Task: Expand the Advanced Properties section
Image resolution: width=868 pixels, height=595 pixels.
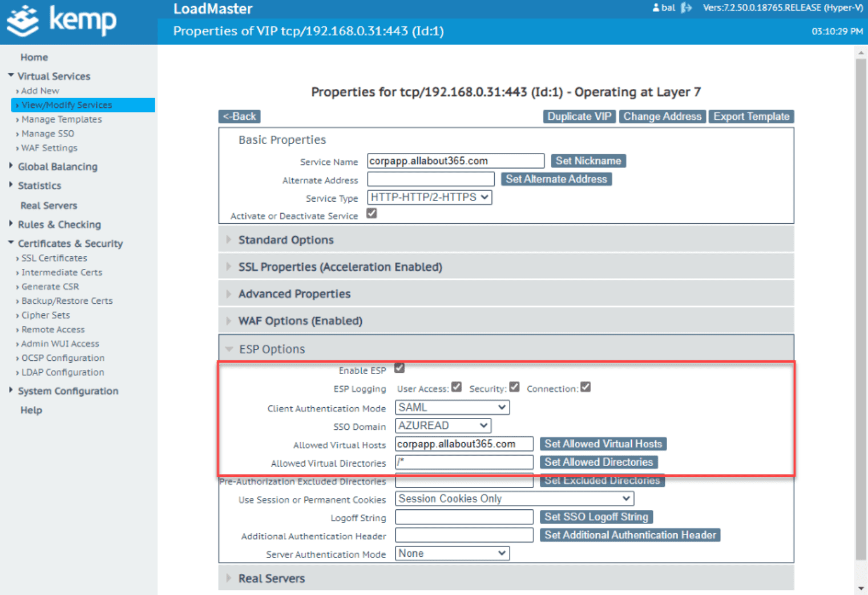Action: point(506,294)
